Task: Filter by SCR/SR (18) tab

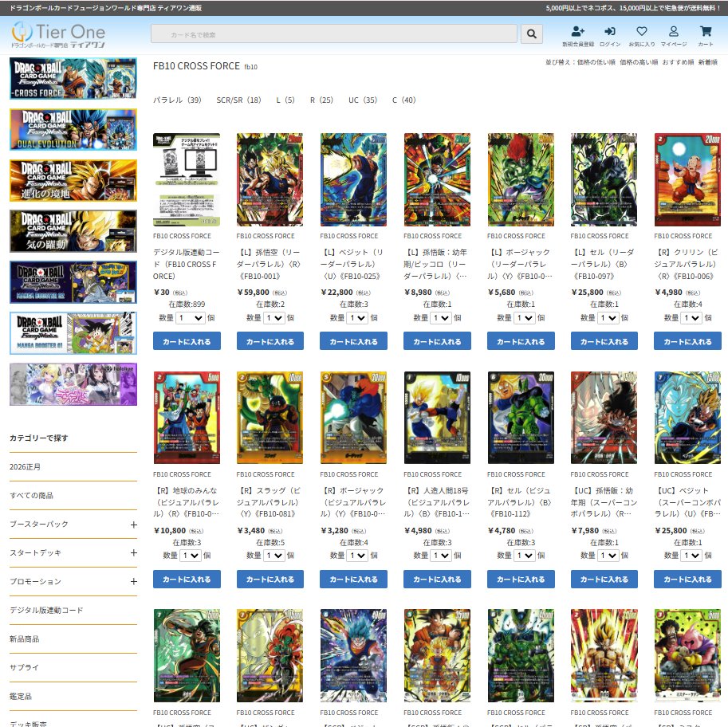Action: (238, 100)
